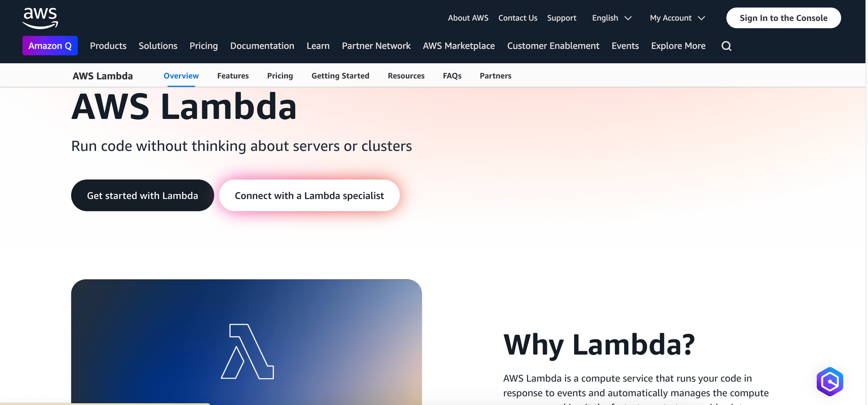This screenshot has width=868, height=405.
Task: Click Connect with a Lambda specialist
Action: pyautogui.click(x=309, y=195)
